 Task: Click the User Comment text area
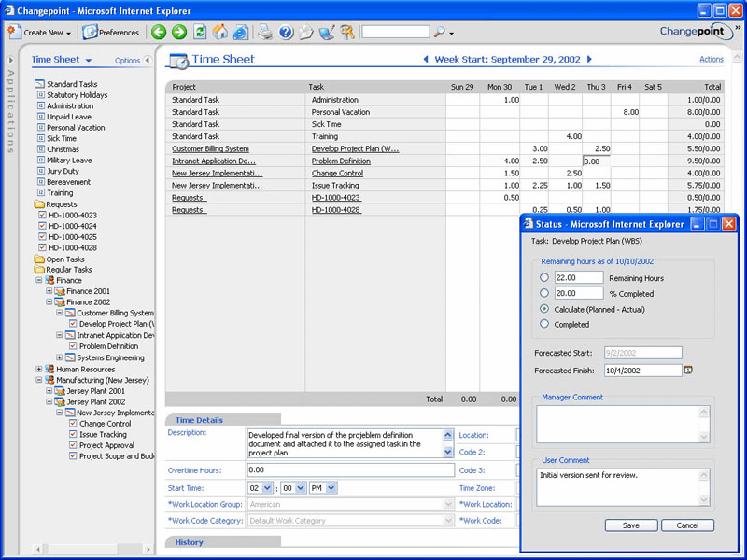tap(623, 487)
